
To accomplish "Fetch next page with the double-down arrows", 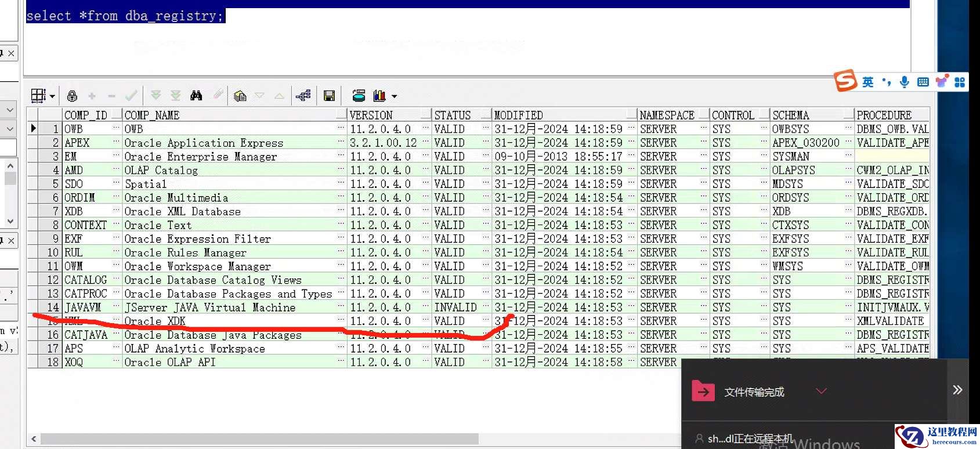I will pos(156,95).
